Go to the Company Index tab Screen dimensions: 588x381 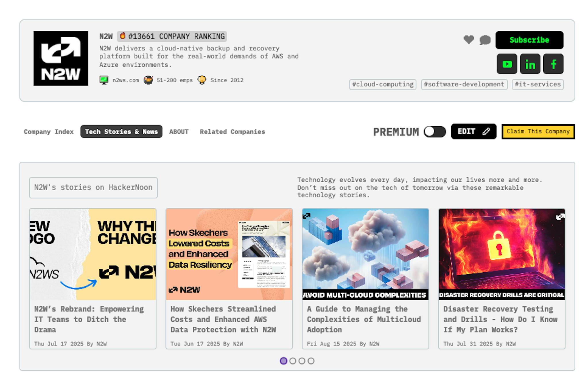click(x=48, y=131)
